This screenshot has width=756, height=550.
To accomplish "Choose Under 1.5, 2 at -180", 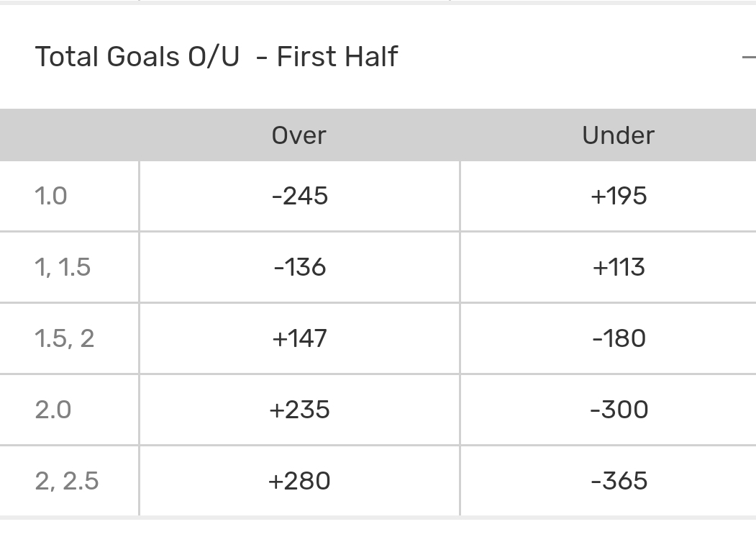I will click(618, 338).
